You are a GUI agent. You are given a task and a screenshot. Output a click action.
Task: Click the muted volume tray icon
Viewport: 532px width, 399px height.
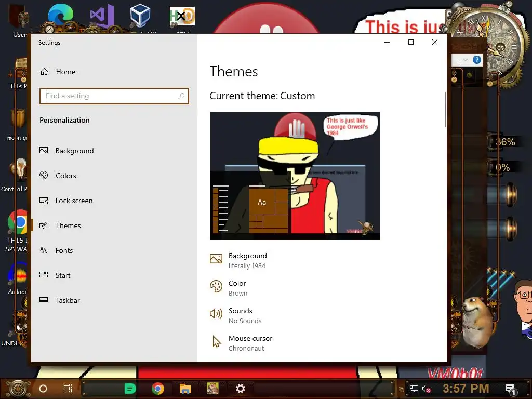pos(426,389)
